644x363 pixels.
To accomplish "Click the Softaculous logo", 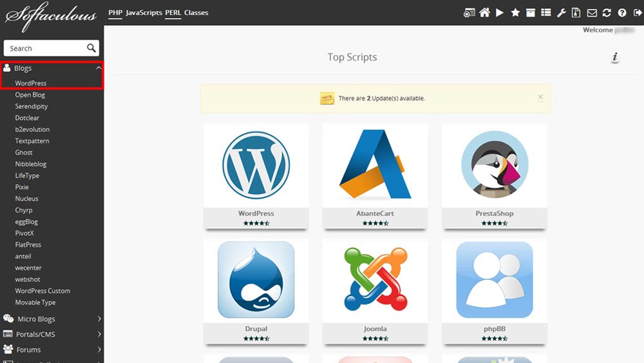I will click(x=51, y=17).
